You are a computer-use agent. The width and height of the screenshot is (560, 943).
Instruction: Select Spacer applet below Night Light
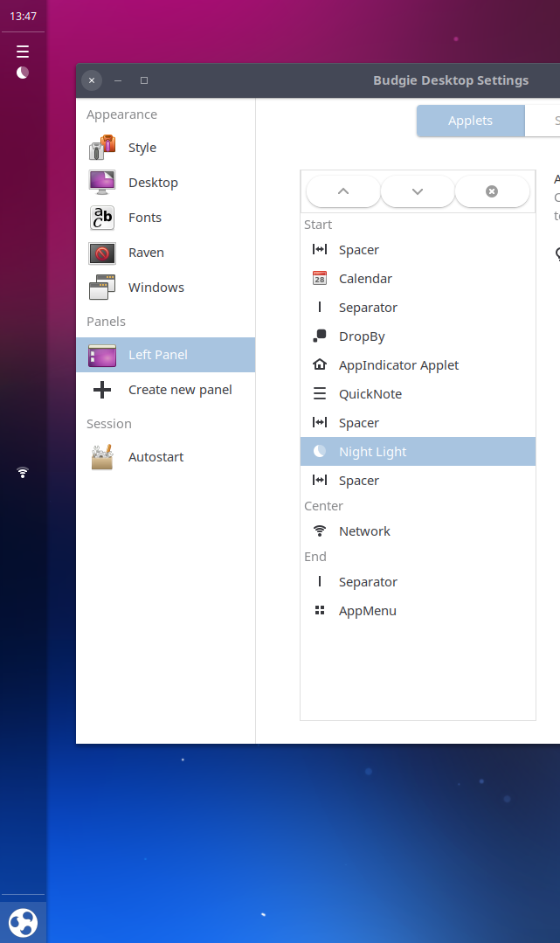pyautogui.click(x=418, y=481)
